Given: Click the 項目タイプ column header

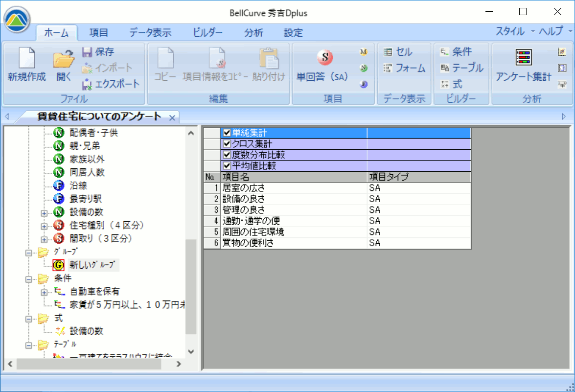Looking at the screenshot, I should (419, 177).
